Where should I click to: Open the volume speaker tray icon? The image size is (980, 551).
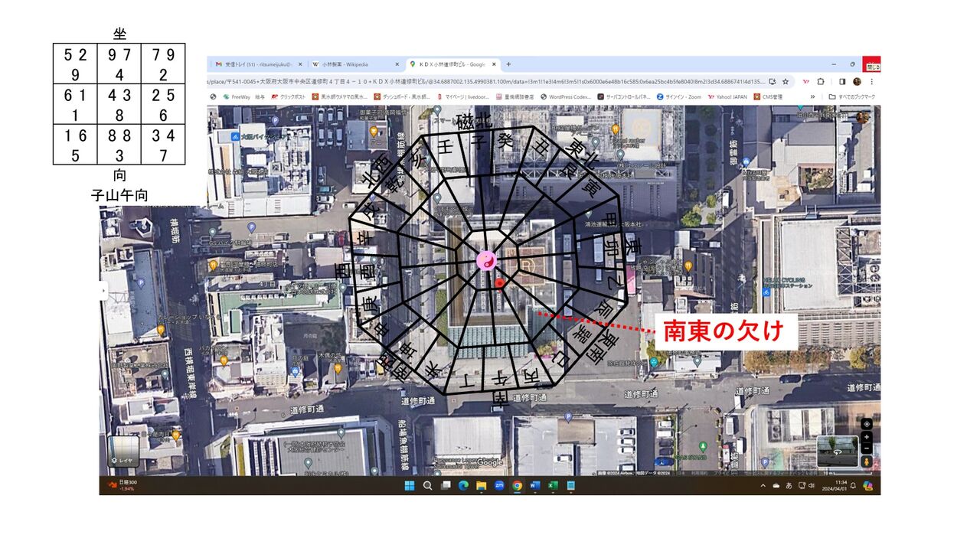click(x=812, y=486)
